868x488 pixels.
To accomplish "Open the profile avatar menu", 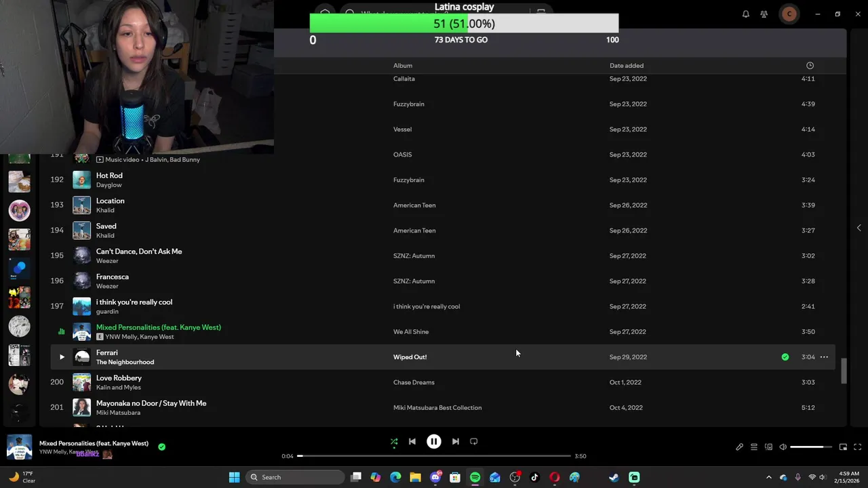I will coord(789,14).
